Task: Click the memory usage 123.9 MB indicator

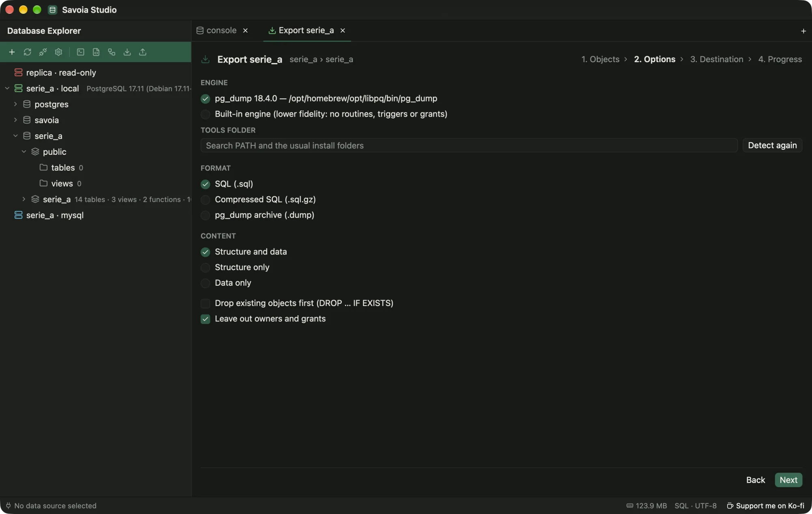Action: 647,506
